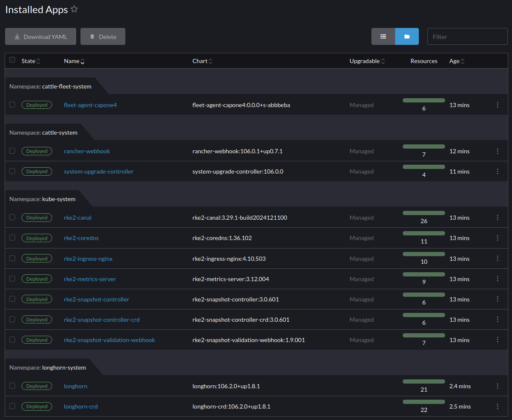Screen dimensions: 512x420
Task: Open actions menu for rke2-metrics-server
Action: point(498,279)
